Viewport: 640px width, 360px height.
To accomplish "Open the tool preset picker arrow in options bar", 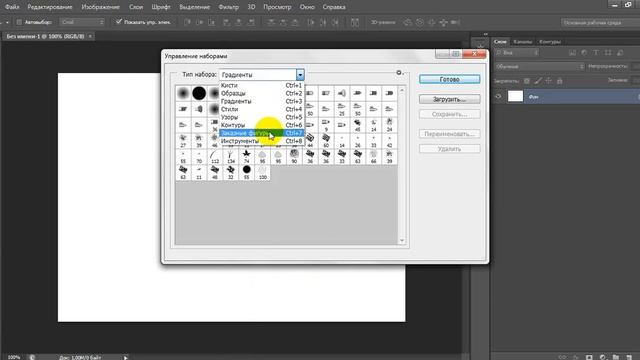I will click(x=7, y=22).
